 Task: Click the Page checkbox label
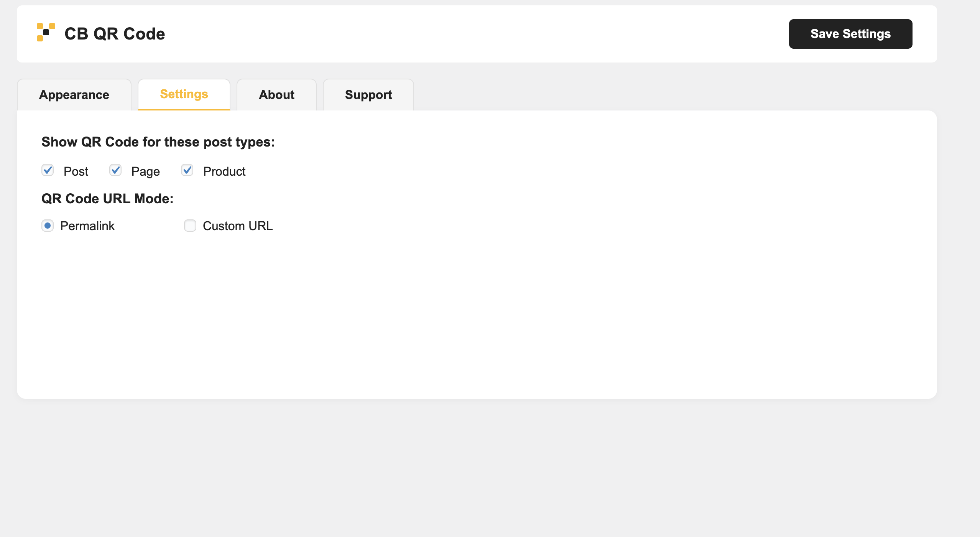[x=145, y=171]
